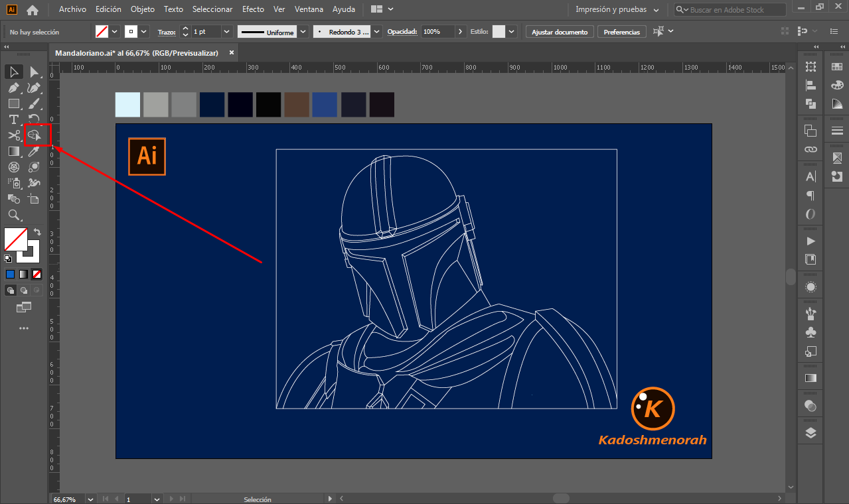
Task: Open the Edición menu
Action: pyautogui.click(x=108, y=10)
